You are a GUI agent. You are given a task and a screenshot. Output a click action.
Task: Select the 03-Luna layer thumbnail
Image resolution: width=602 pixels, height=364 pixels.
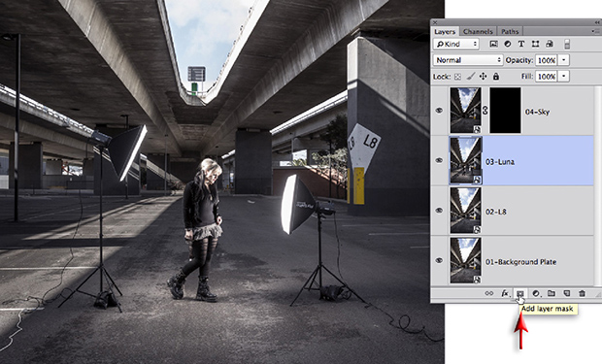[465, 160]
